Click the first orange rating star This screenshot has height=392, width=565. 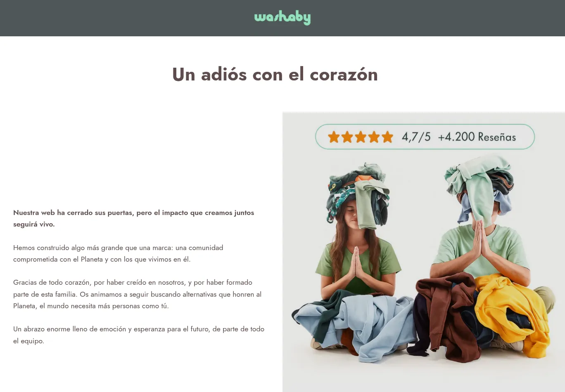point(334,137)
